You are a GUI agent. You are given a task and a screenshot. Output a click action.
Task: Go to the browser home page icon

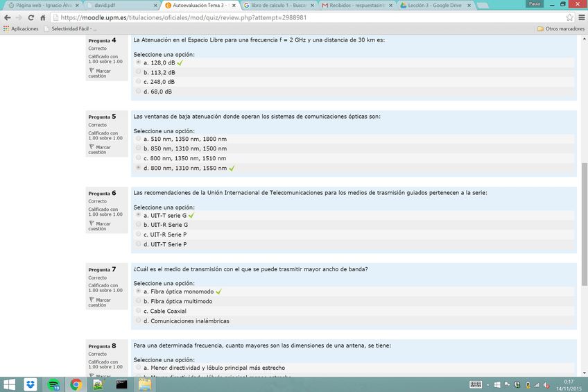click(x=43, y=17)
